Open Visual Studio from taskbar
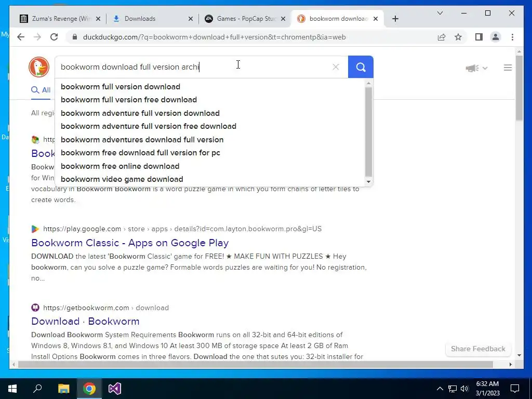 pyautogui.click(x=115, y=389)
